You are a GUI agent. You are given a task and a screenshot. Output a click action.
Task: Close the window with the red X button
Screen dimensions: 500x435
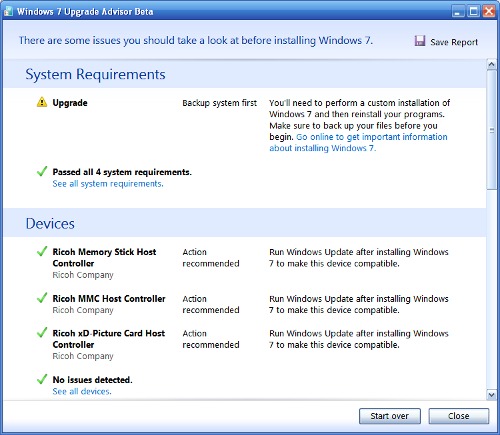pyautogui.click(x=489, y=12)
